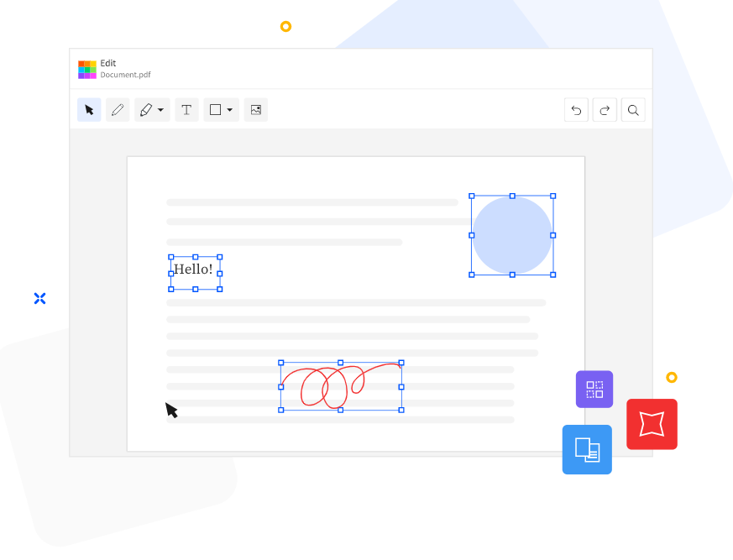Undo the last action
The image size is (733, 560).
coord(576,110)
